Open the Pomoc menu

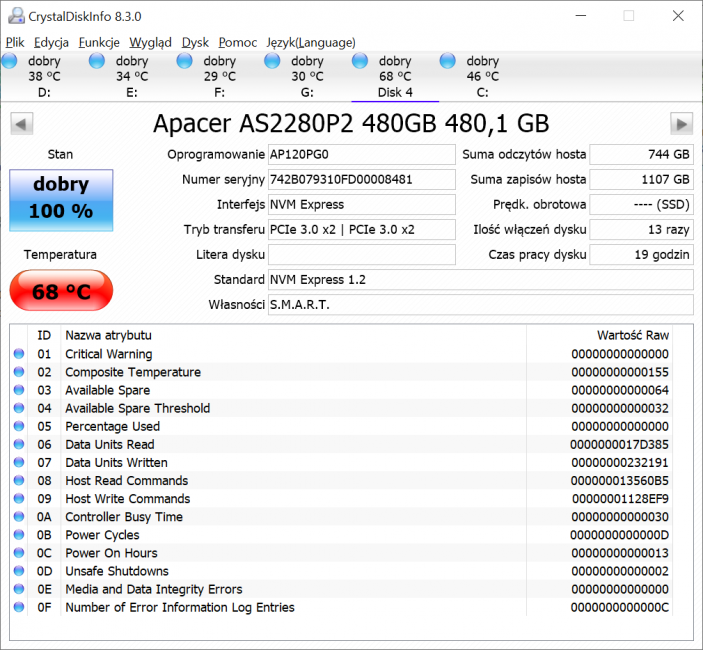(x=238, y=43)
